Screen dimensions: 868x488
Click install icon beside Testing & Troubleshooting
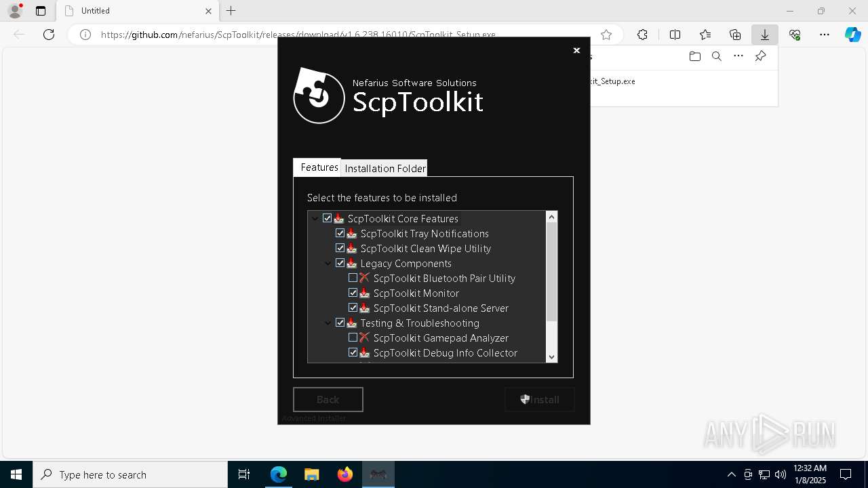click(352, 323)
